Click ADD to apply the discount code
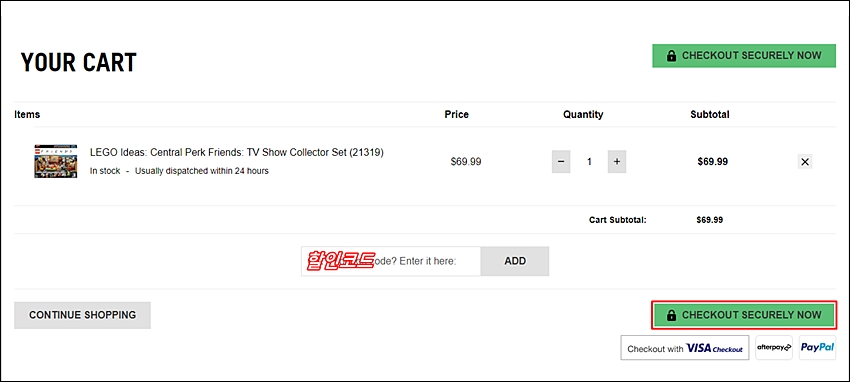 pyautogui.click(x=515, y=261)
